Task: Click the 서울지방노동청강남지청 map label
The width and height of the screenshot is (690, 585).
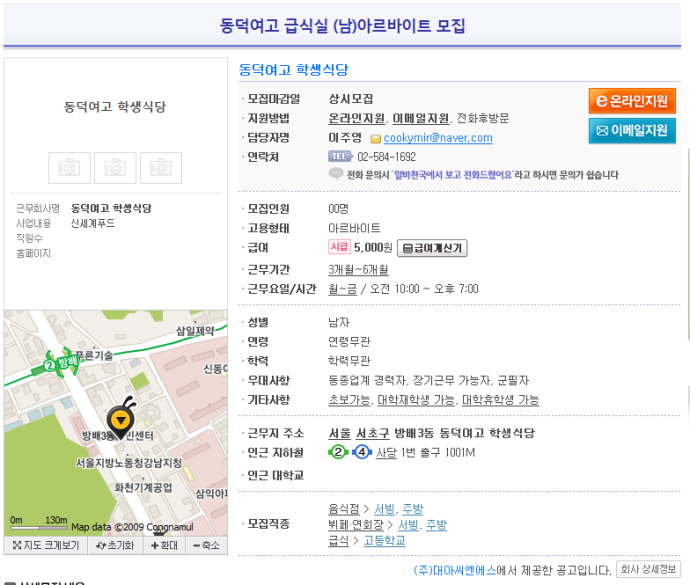Action: (128, 463)
